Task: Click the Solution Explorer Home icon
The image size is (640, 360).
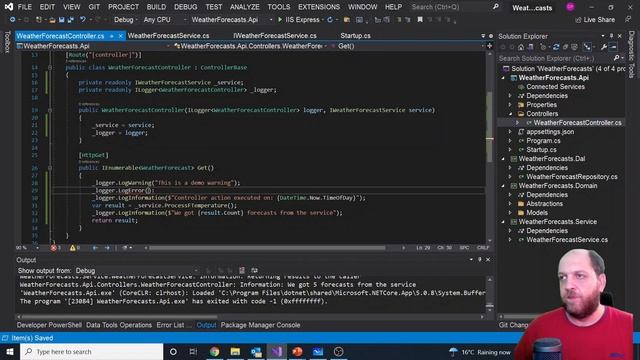Action: tap(521, 47)
